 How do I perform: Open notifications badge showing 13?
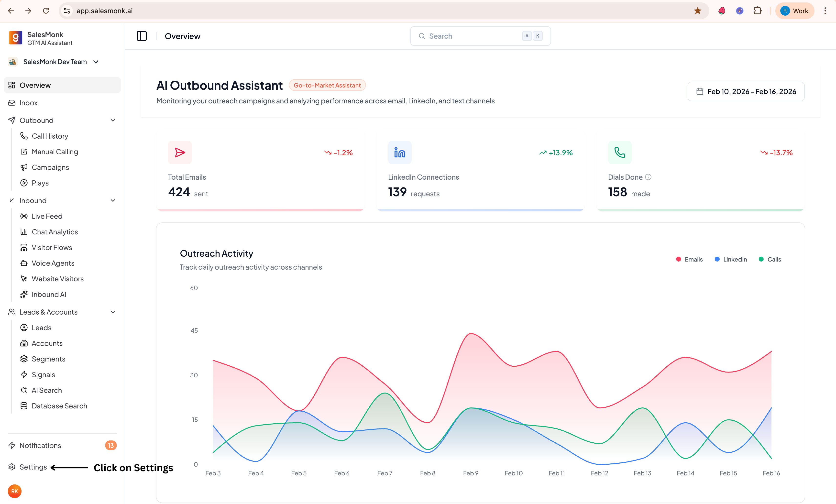[110, 445]
